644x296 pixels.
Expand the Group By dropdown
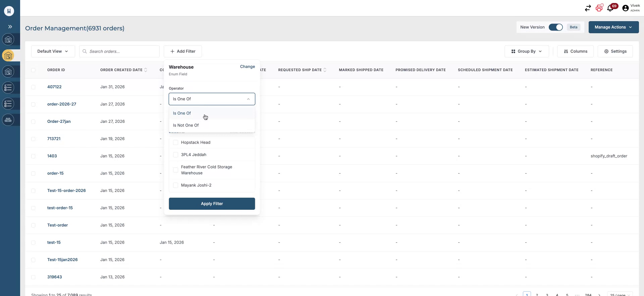[x=526, y=51]
